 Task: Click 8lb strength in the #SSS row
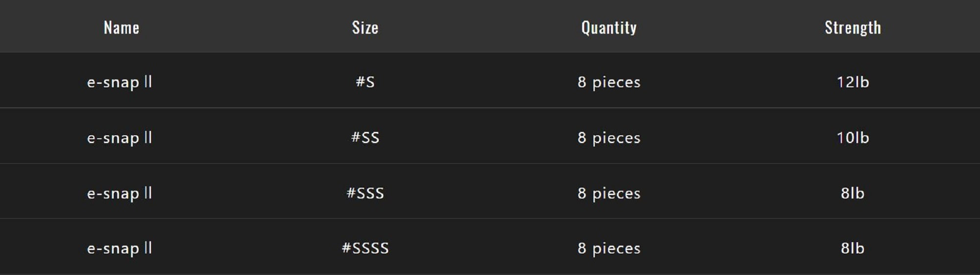tap(853, 193)
